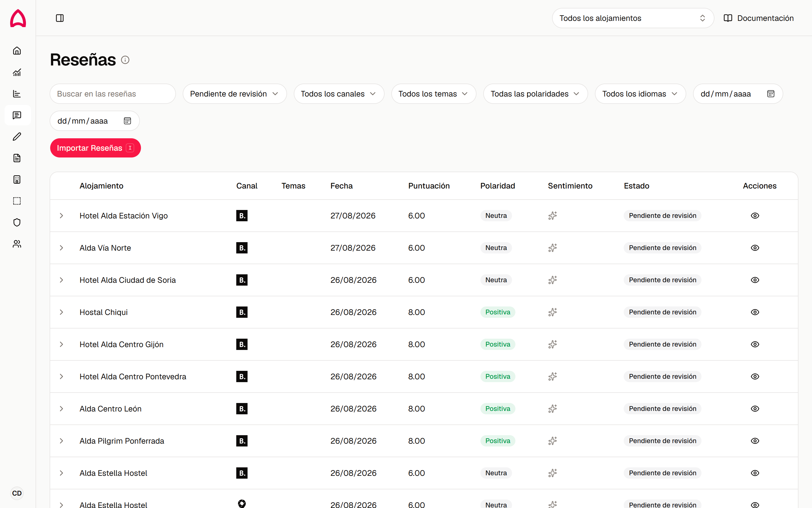Image resolution: width=812 pixels, height=508 pixels.
Task: Expand the Alda Vía Norte row
Action: click(61, 248)
